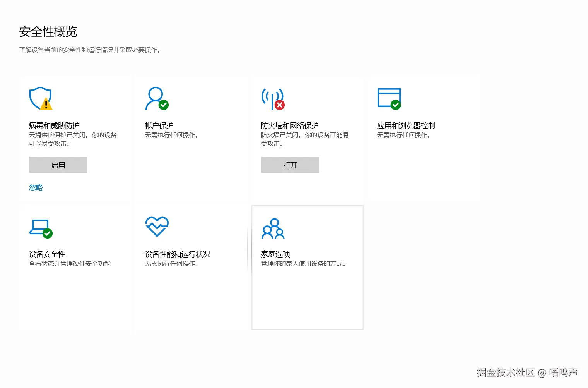Screen dimensions: 588x388
Task: Click the green check badge on 设备安全性
Action: (x=48, y=233)
